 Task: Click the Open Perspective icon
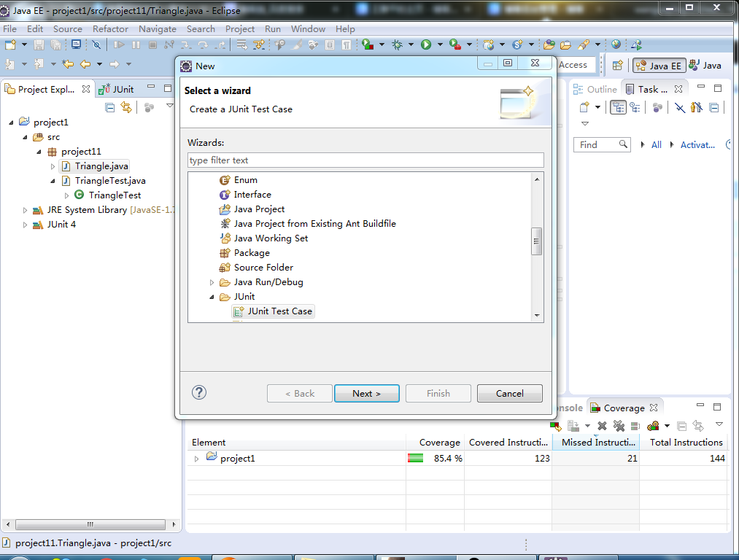click(617, 66)
